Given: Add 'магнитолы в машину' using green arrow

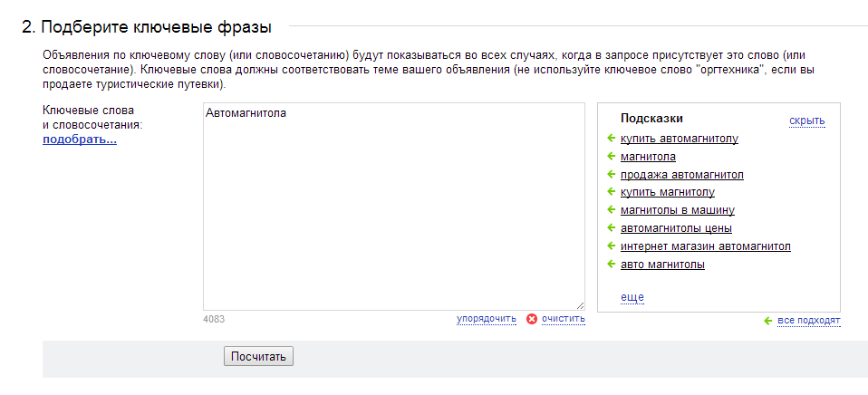Looking at the screenshot, I should pyautogui.click(x=612, y=209).
